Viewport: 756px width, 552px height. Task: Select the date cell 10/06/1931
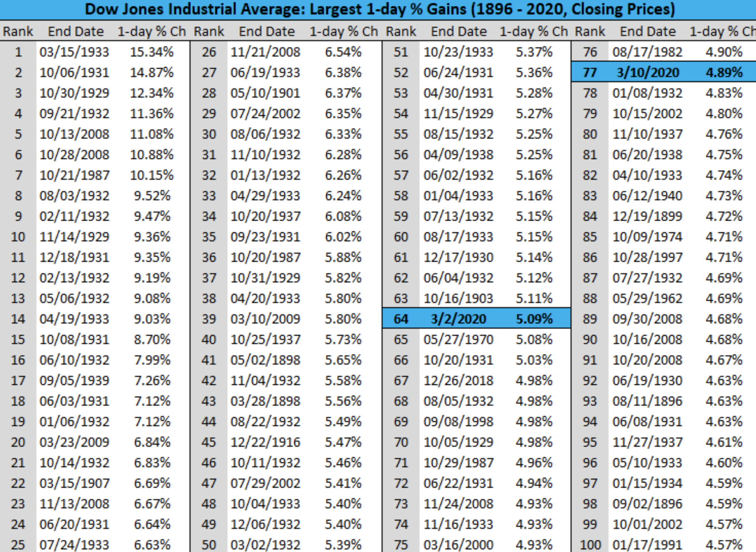point(74,72)
